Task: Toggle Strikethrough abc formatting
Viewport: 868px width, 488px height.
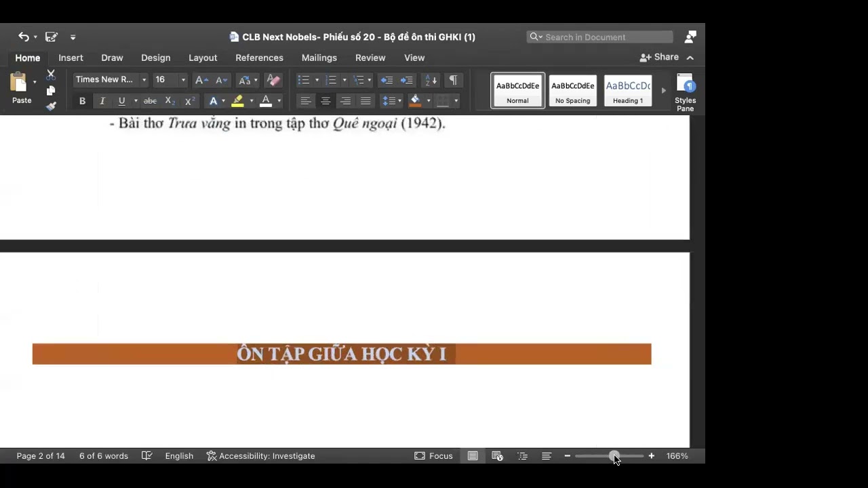Action: [150, 101]
